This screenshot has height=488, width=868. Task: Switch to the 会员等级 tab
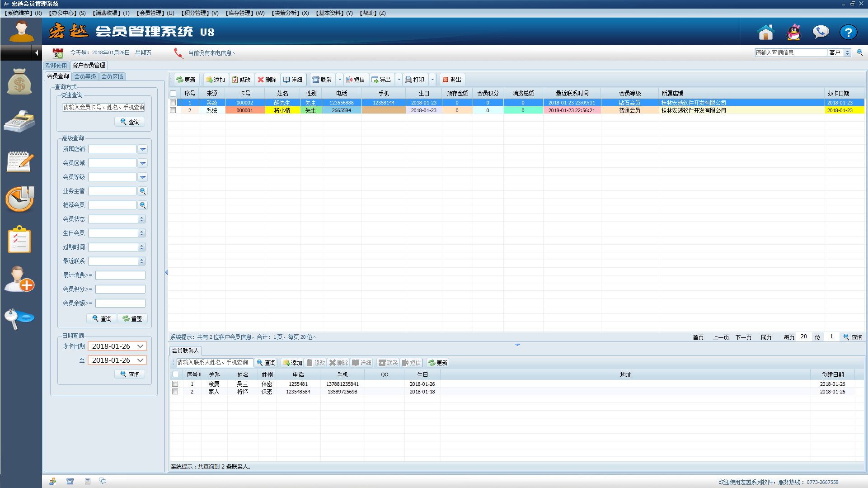coord(85,76)
